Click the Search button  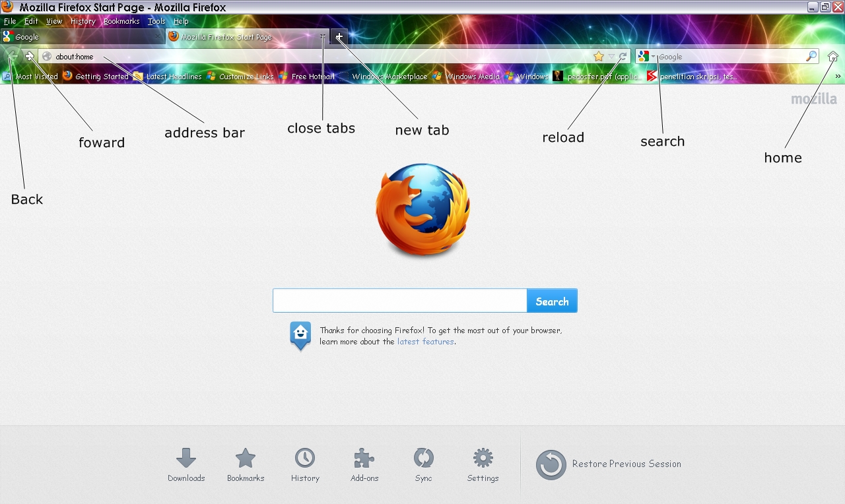[552, 300]
